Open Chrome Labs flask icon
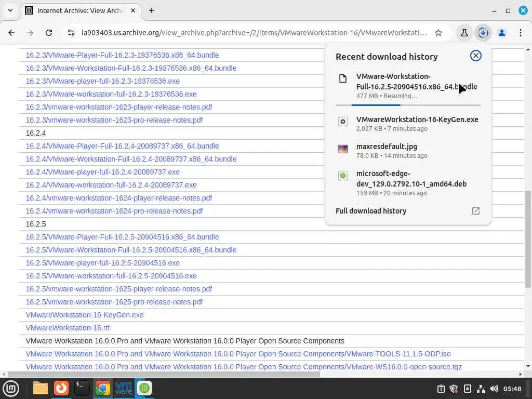532x399 pixels. pos(464,33)
